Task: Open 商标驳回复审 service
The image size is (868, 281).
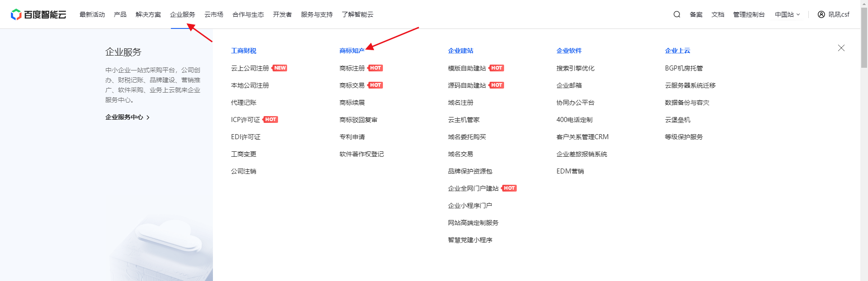Action: pyautogui.click(x=359, y=120)
